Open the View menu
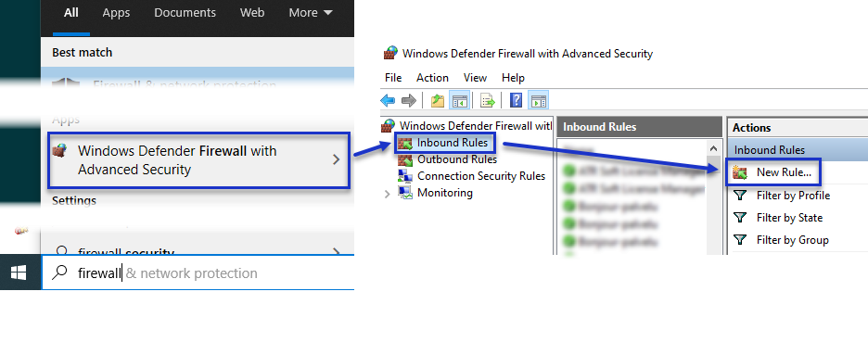This screenshot has width=868, height=355. tap(475, 78)
